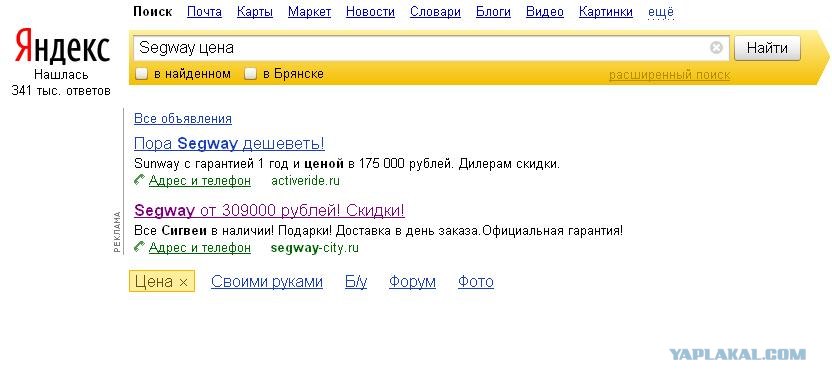Viewport: 832px width, 384px height.
Task: Click phone icon beside activeride.ru address link
Action: [140, 180]
